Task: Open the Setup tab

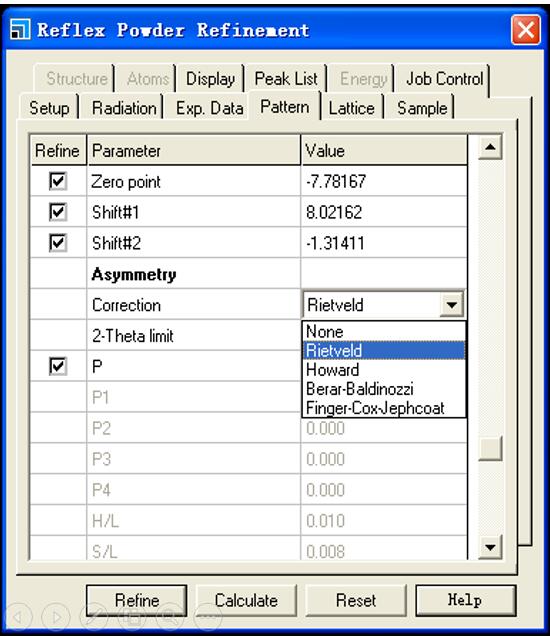Action: (49, 108)
